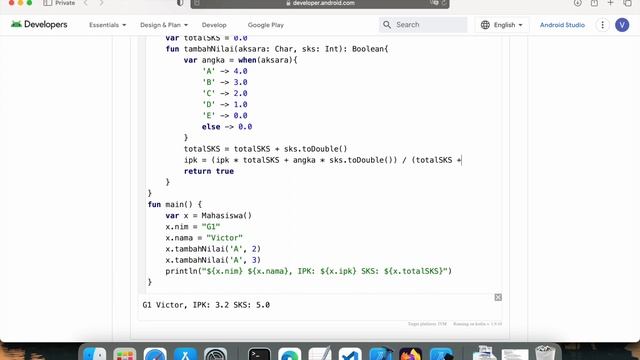Viewport: 640px width, 360px height.
Task: Click the println statement line
Action: (x=309, y=271)
